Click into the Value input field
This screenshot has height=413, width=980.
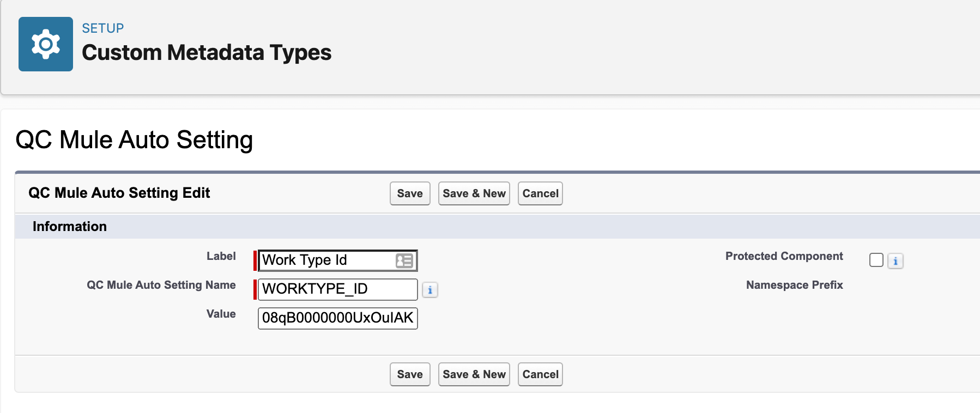(x=337, y=318)
